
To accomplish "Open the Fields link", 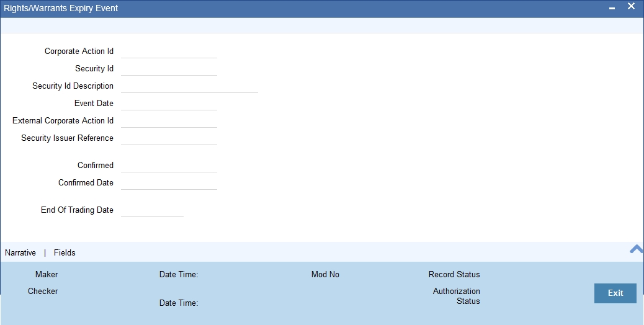I will click(x=65, y=253).
